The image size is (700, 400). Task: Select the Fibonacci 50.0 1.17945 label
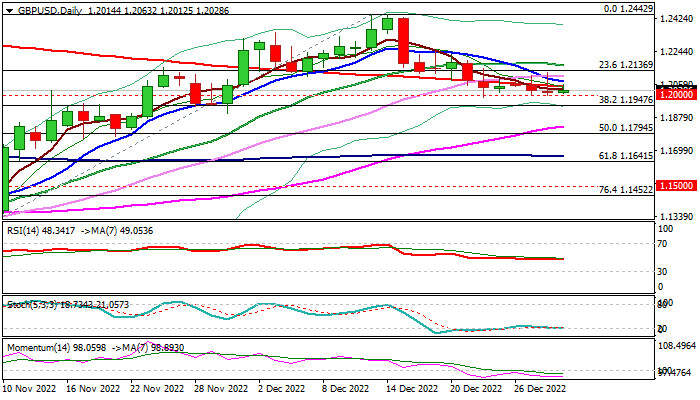click(x=625, y=128)
